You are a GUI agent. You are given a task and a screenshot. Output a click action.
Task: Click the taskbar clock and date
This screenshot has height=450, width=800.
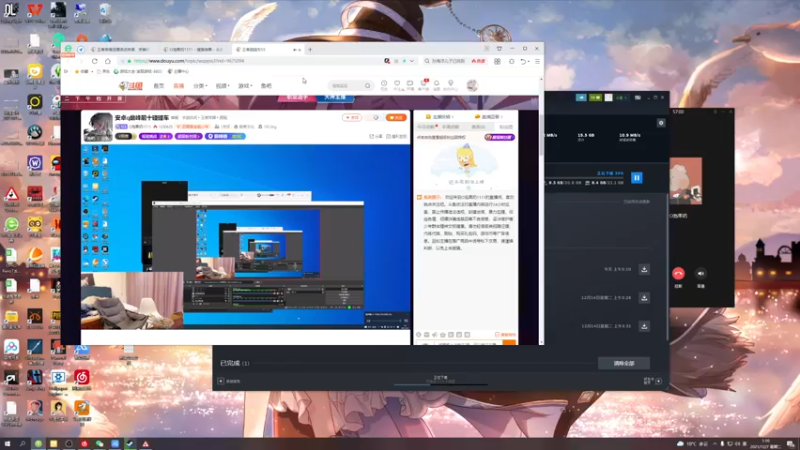(765, 444)
